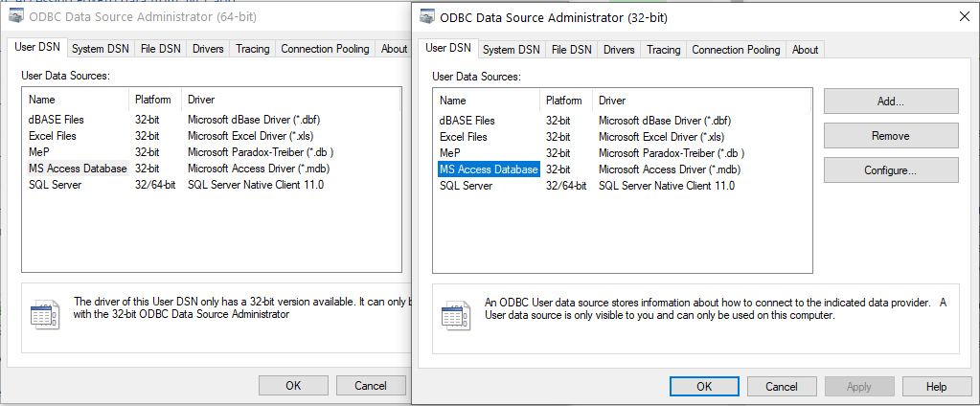The image size is (980, 406).
Task: Open the Connection Pooling tab in 32-bit window
Action: (x=736, y=50)
